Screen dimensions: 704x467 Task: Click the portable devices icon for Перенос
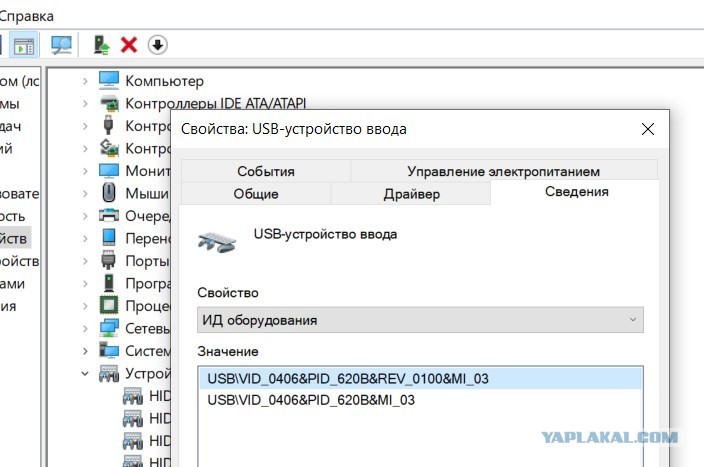pos(109,238)
